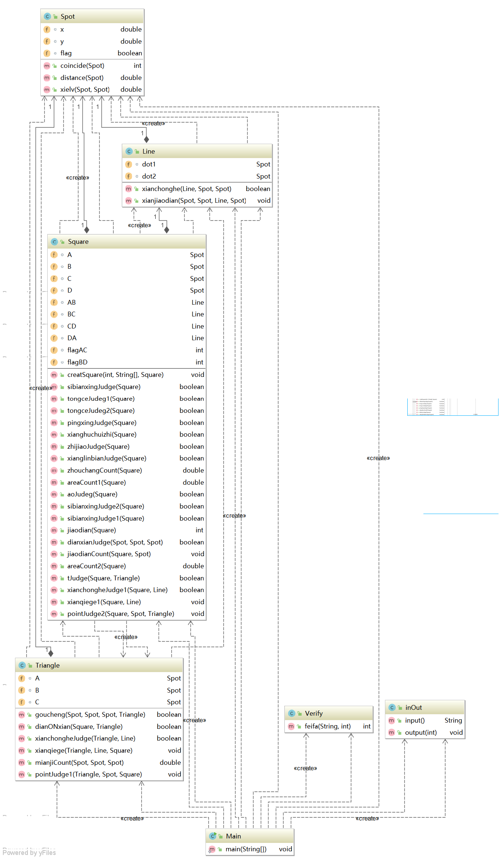Select the Verify class icon
This screenshot has width=504, height=859.
tap(292, 713)
